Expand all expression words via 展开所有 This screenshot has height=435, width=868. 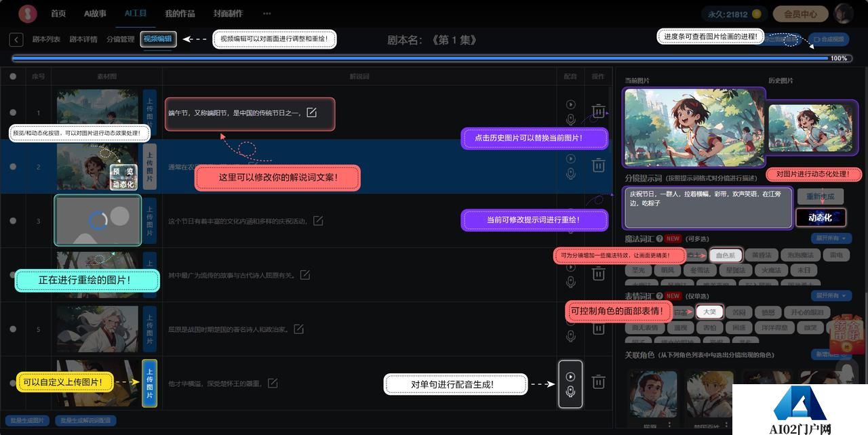pos(831,296)
